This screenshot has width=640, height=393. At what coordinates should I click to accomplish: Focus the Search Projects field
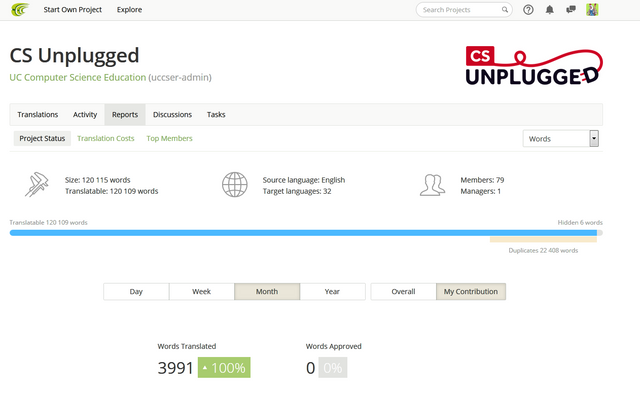click(464, 10)
